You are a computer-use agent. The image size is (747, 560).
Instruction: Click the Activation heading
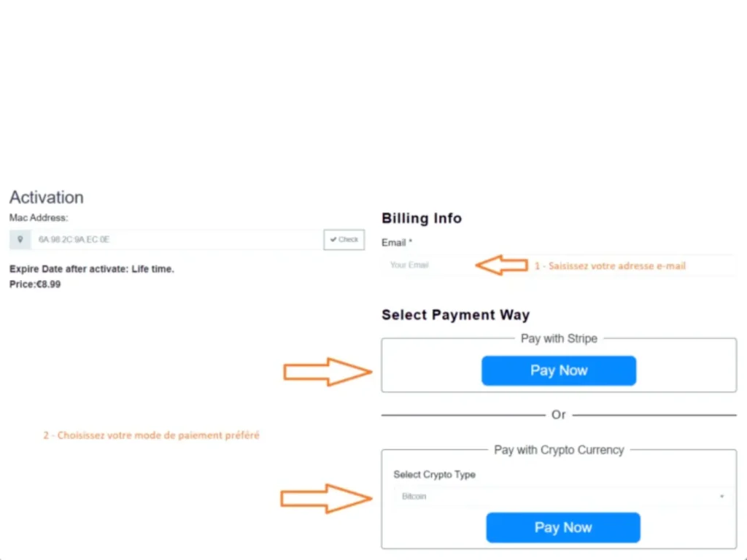pos(47,197)
